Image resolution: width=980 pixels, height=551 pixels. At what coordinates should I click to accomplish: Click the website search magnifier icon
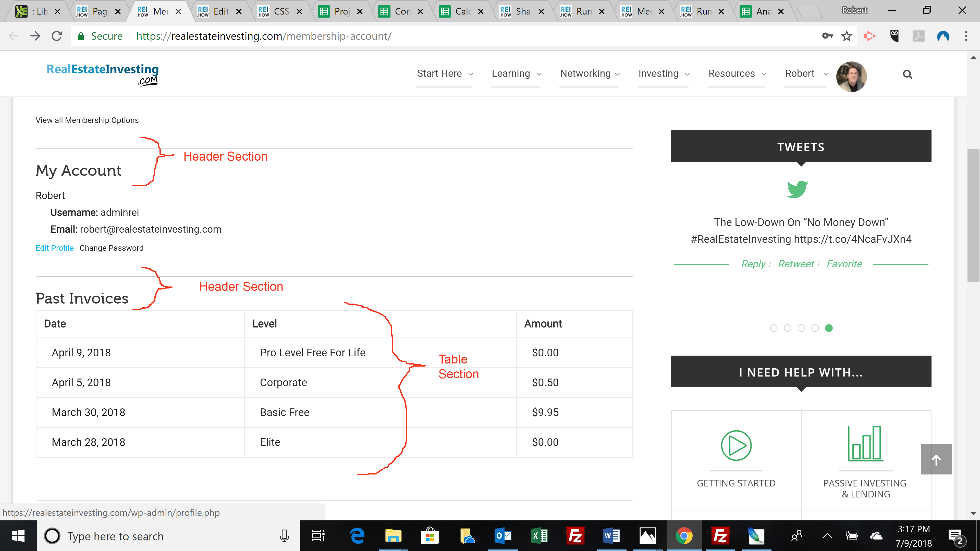(x=907, y=74)
